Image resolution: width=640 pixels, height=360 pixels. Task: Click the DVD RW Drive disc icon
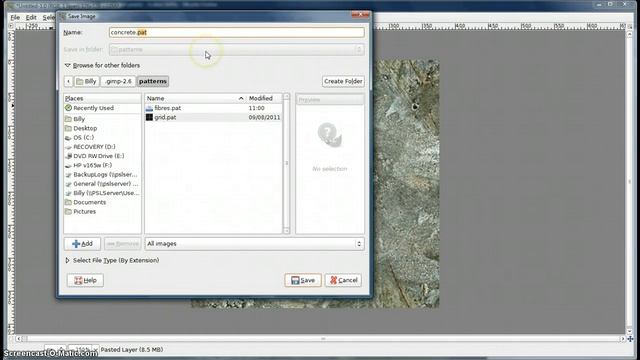68,156
